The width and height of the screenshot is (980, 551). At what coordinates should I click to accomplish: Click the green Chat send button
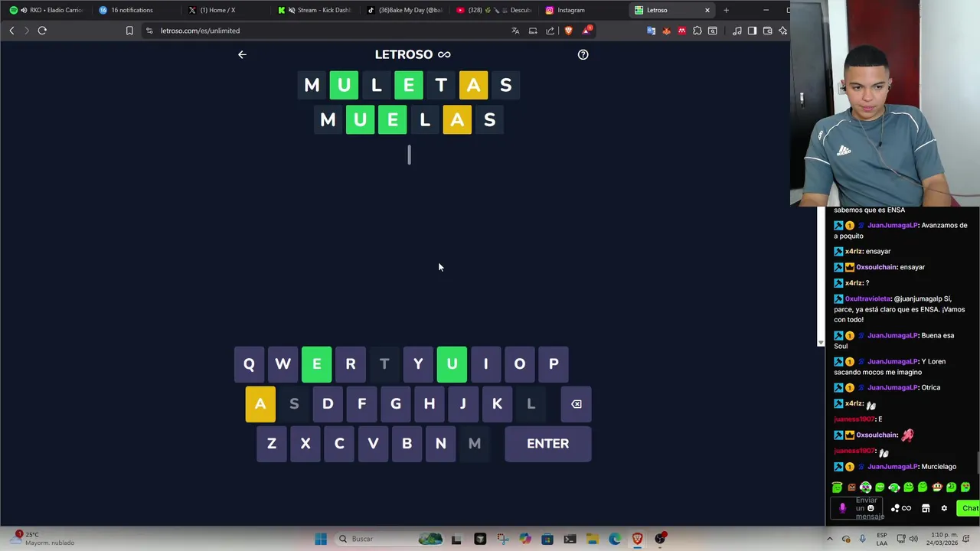[x=970, y=508]
